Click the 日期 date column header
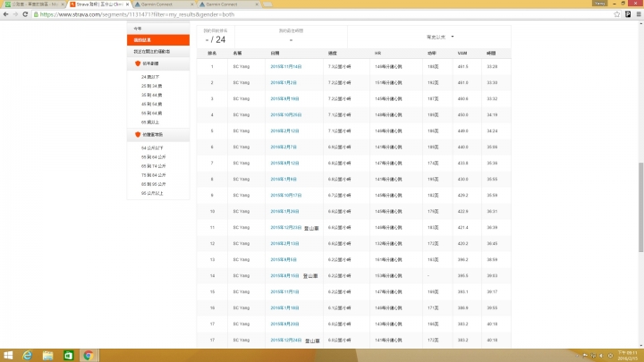 [x=275, y=54]
